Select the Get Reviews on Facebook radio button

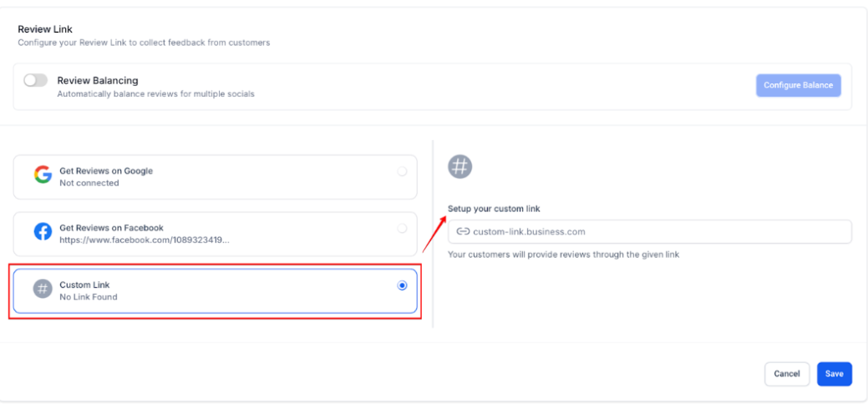[402, 228]
